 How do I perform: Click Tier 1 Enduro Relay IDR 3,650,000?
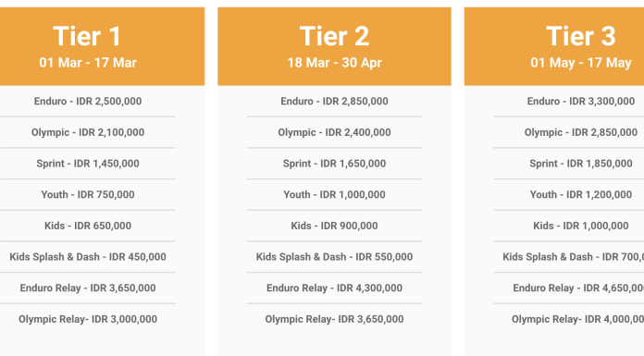click(88, 288)
